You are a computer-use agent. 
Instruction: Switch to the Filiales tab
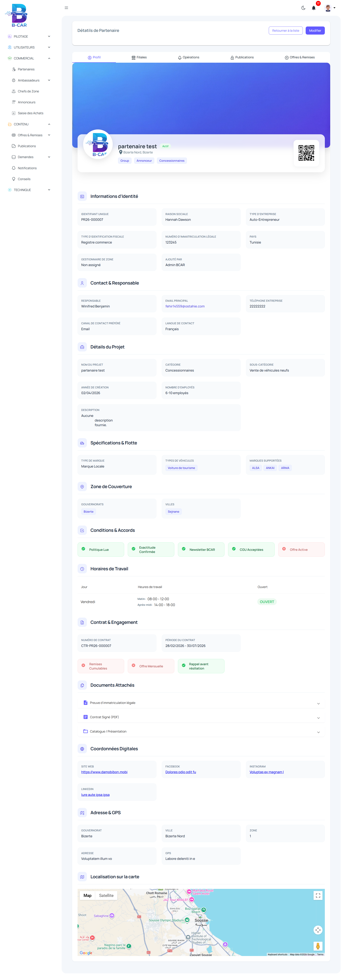(139, 57)
